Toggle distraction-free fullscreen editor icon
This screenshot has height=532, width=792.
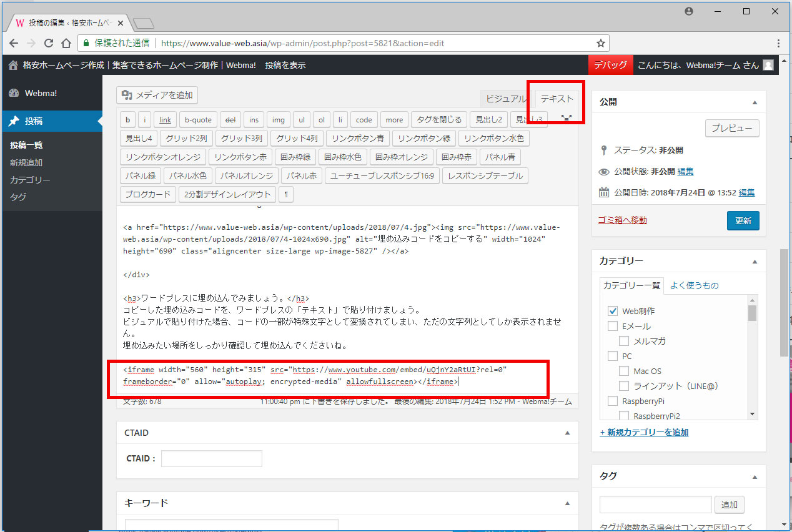click(x=567, y=118)
